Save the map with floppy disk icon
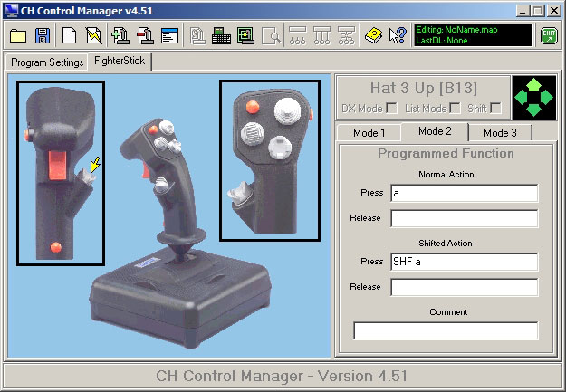Image resolution: width=566 pixels, height=392 pixels. [x=43, y=35]
